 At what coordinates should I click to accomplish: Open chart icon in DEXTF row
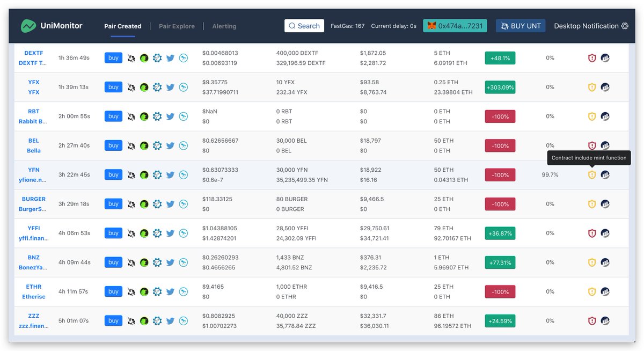[605, 58]
